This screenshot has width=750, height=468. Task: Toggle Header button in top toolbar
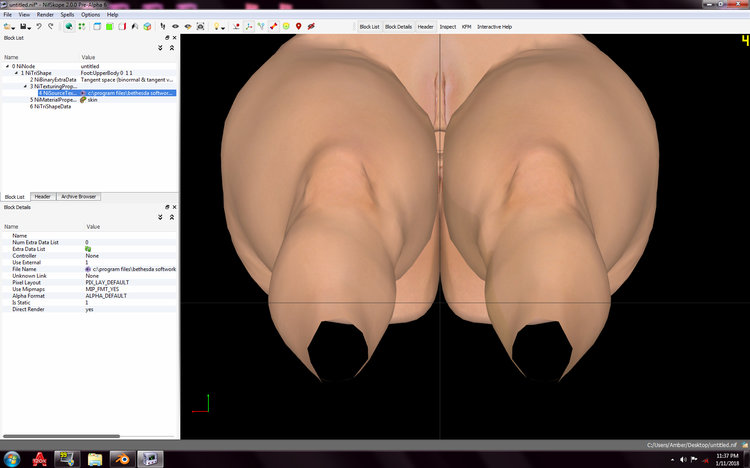coord(425,27)
